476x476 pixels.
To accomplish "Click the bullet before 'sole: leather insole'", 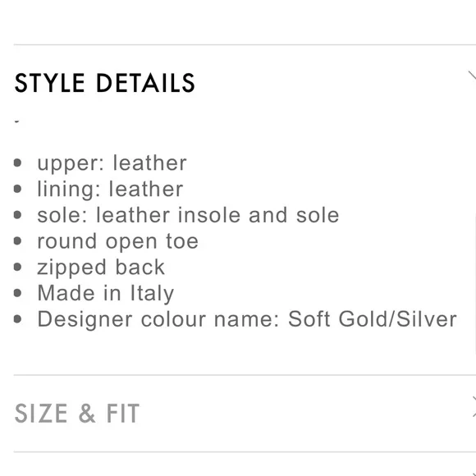I will tap(17, 215).
